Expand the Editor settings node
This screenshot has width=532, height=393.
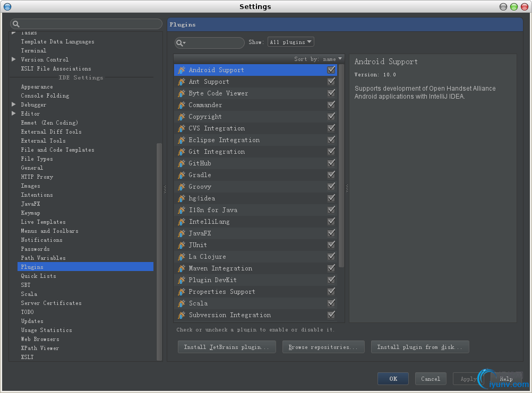coord(14,113)
